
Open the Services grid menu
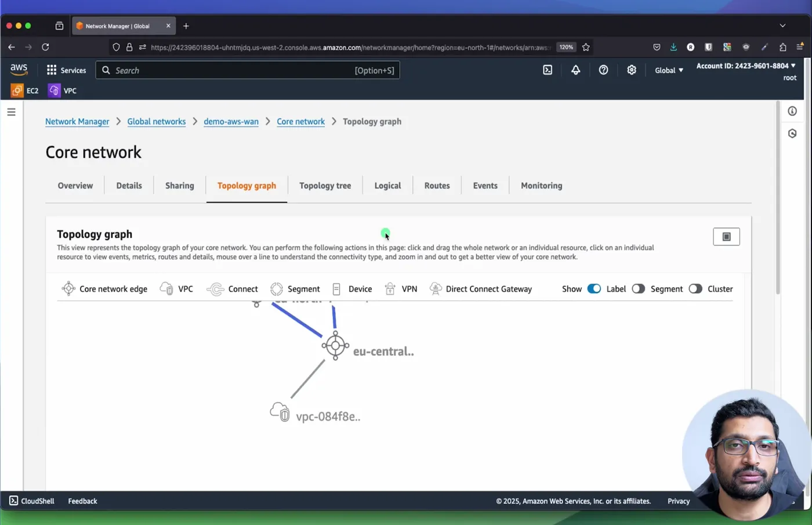66,70
